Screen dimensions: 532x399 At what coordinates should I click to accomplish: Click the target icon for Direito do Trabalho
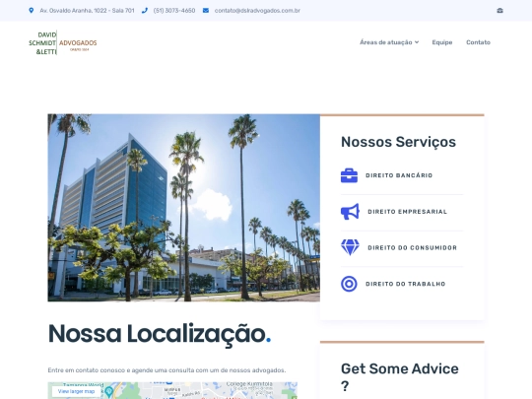pyautogui.click(x=349, y=284)
